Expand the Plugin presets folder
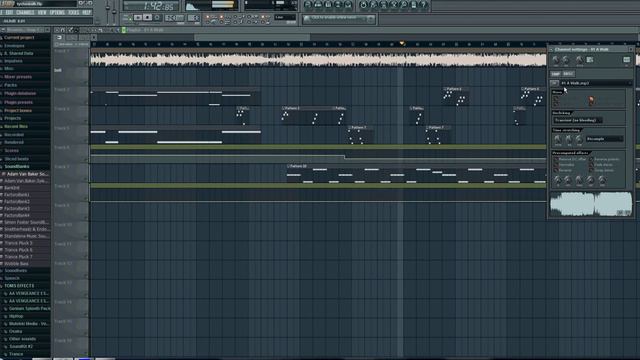This screenshot has width=640, height=360. [x=18, y=102]
